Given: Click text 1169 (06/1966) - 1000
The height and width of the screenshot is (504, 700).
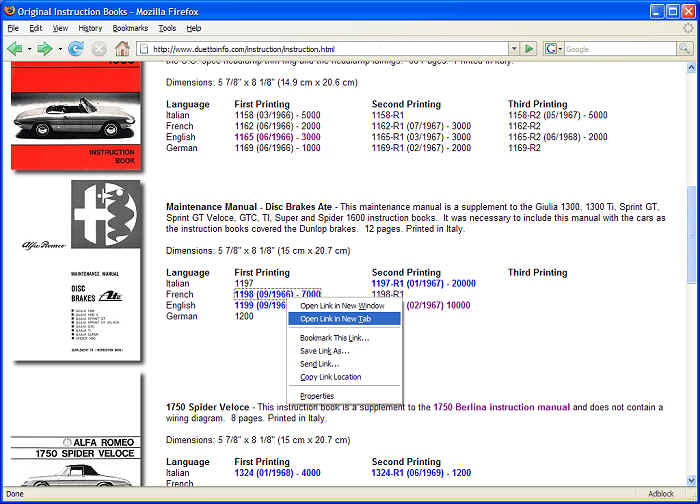Looking at the screenshot, I should (277, 148).
